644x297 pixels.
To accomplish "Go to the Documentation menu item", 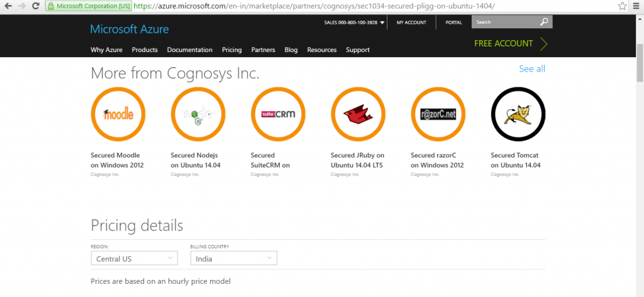I will [189, 50].
